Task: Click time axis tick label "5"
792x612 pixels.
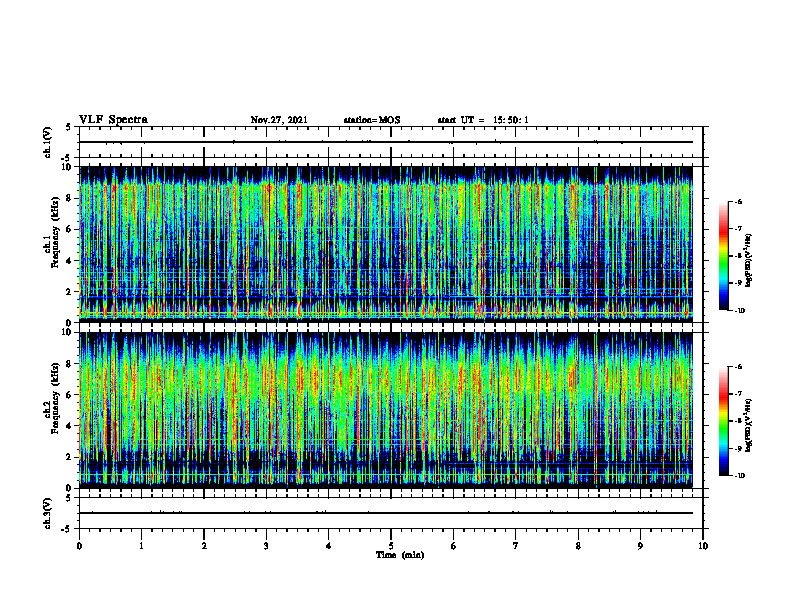Action: (391, 546)
